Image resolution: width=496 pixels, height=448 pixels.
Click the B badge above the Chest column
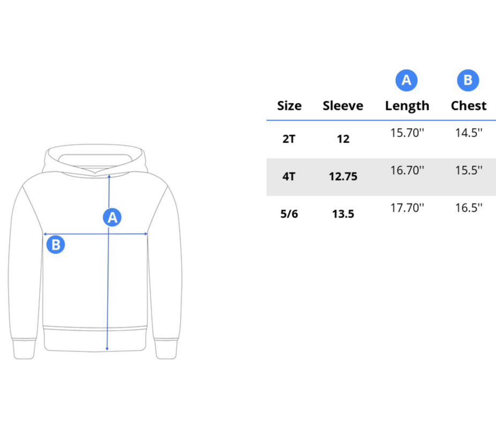coord(468,80)
